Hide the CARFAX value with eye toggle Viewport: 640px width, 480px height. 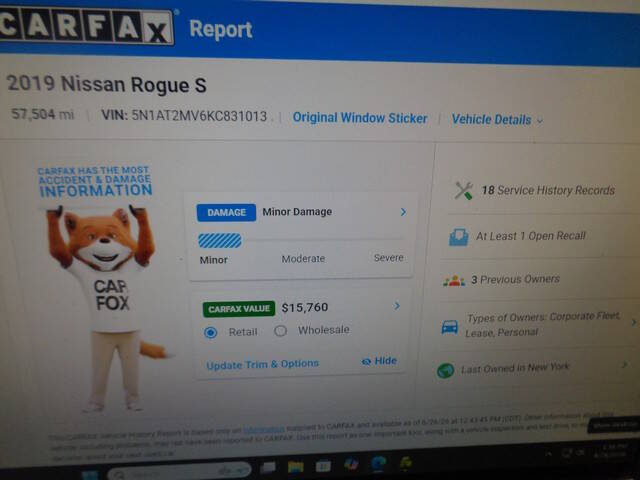click(379, 361)
